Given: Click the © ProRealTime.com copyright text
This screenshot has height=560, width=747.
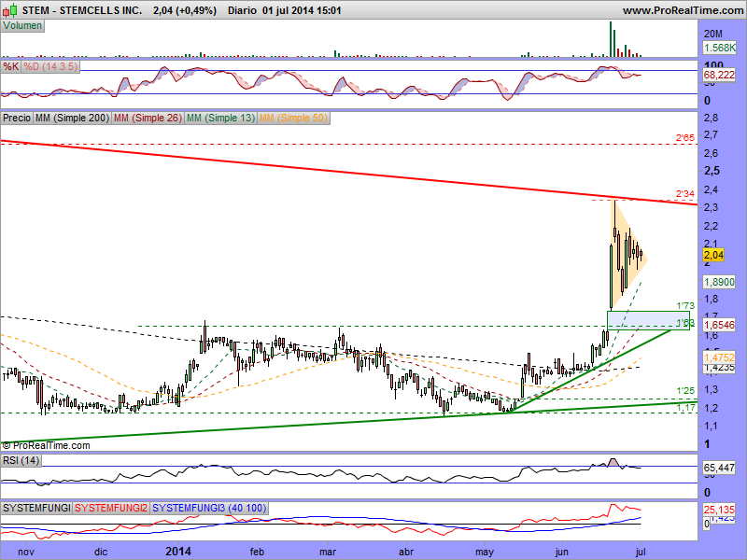Looking at the screenshot, I should pos(46,446).
